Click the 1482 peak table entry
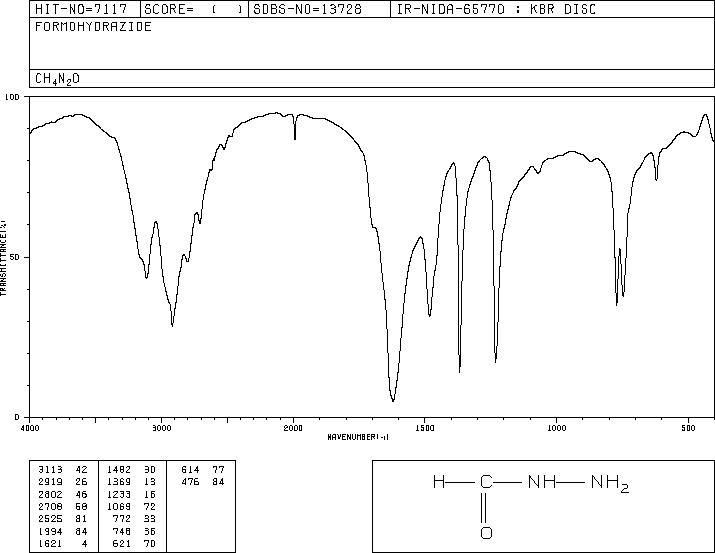715x553 pixels. tap(131, 470)
